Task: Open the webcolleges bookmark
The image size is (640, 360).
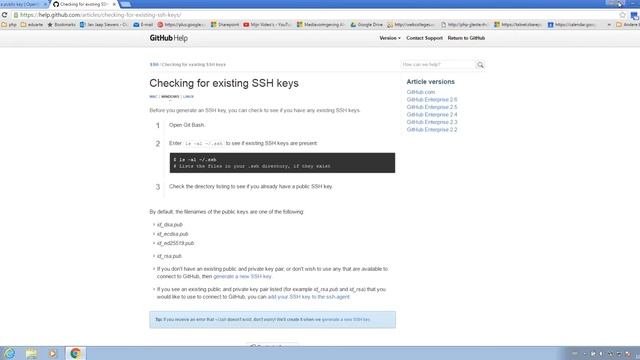Action: (411, 24)
